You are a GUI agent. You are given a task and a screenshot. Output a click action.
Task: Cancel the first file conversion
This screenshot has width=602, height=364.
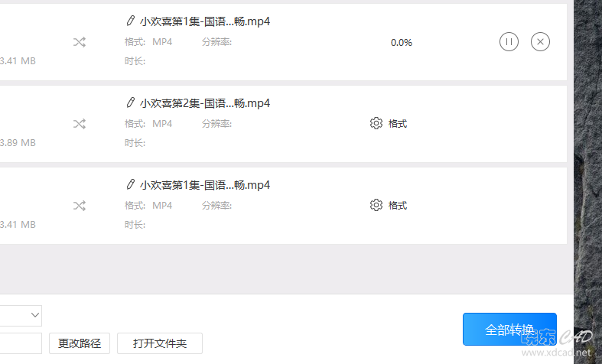540,42
